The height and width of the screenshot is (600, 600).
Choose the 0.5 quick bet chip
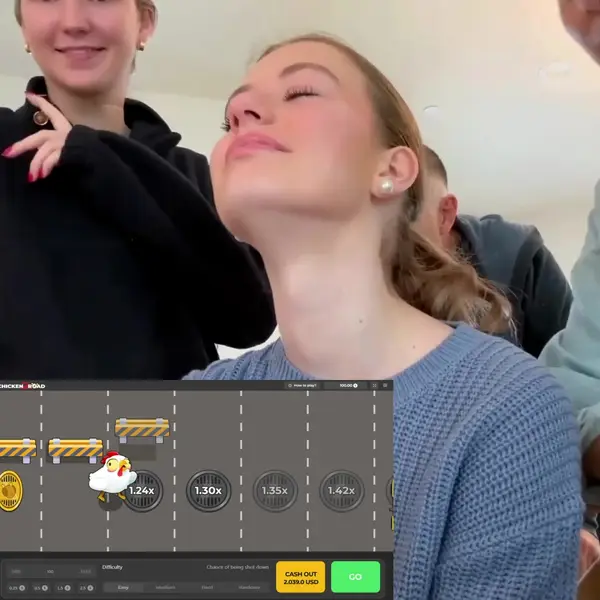(x=41, y=588)
